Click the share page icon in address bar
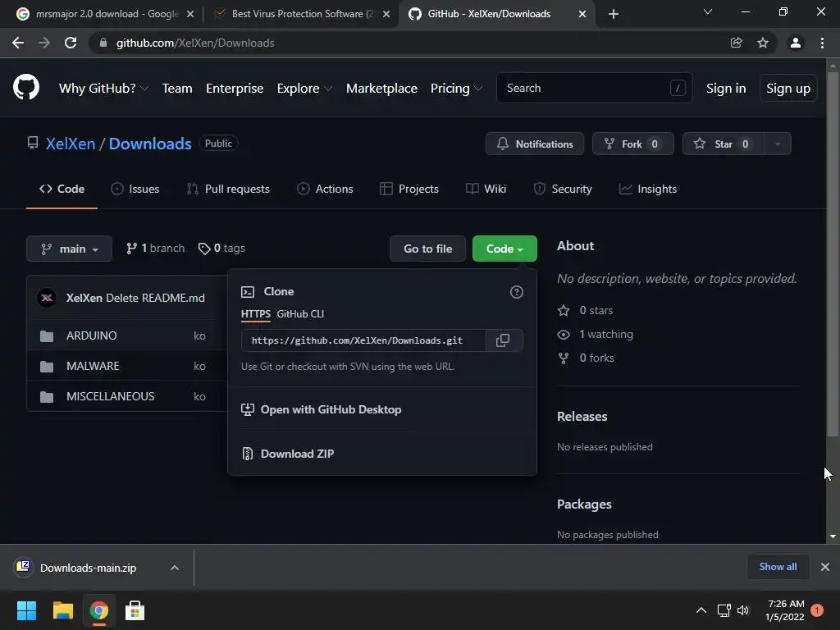 coord(736,43)
